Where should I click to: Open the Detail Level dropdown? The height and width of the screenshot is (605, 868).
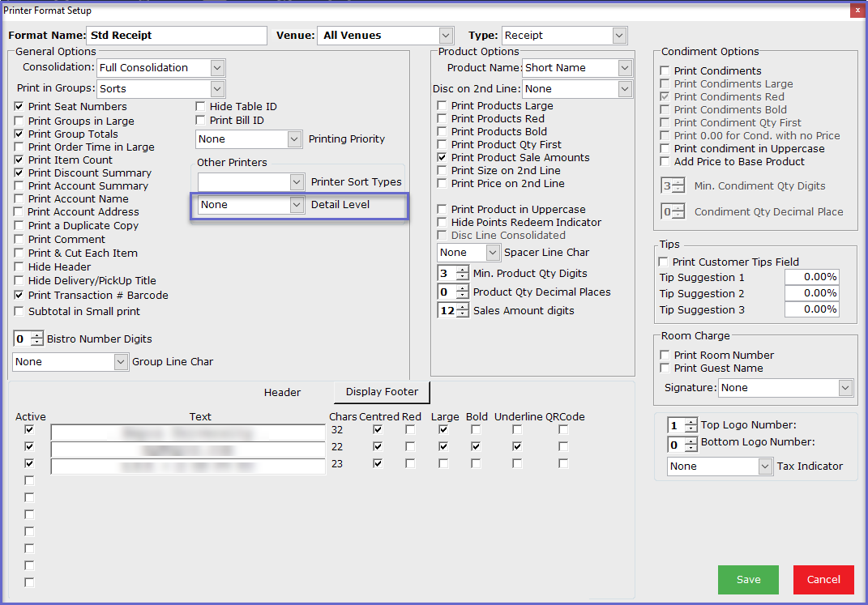click(x=297, y=205)
